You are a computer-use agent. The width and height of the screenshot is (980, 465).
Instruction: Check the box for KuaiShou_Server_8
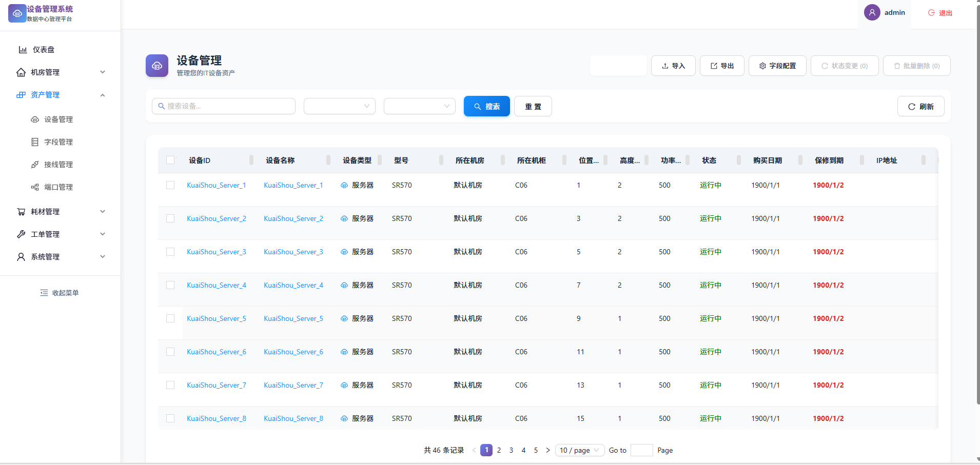[x=170, y=418]
